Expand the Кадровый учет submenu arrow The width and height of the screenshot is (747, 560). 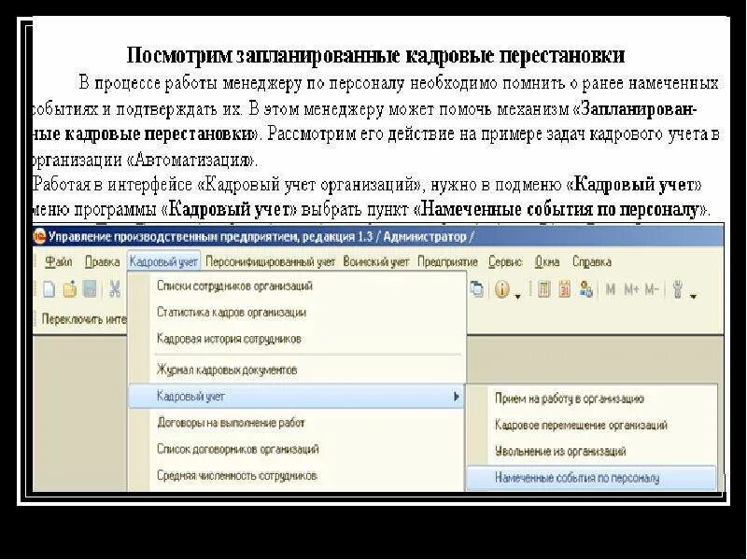pos(457,396)
